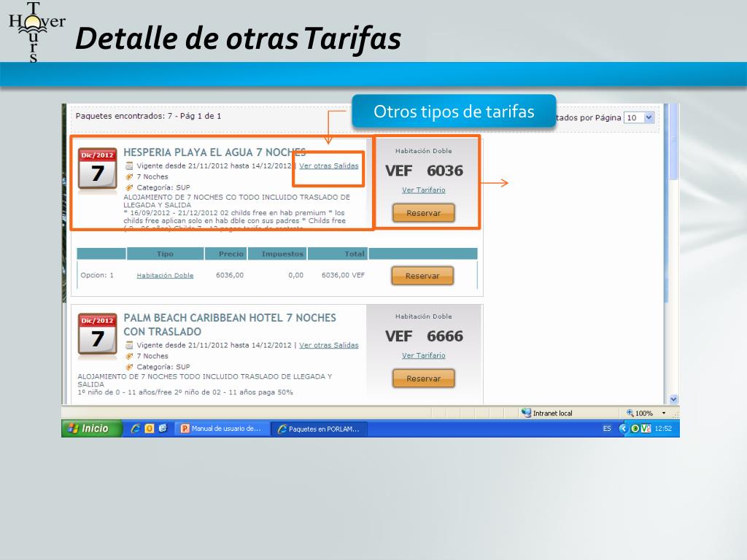747x560 pixels.
Task: Click the icon beside Hesperia Categoría: SUP
Action: pyautogui.click(x=128, y=187)
